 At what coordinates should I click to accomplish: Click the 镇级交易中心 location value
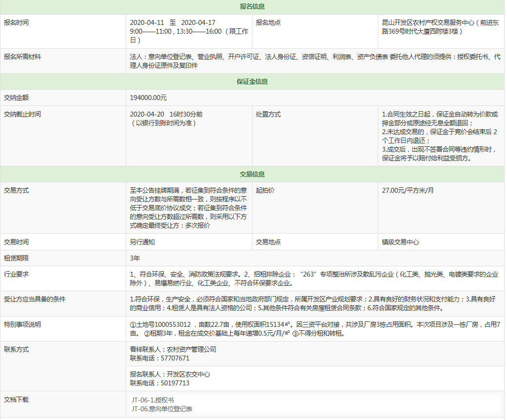(400, 242)
